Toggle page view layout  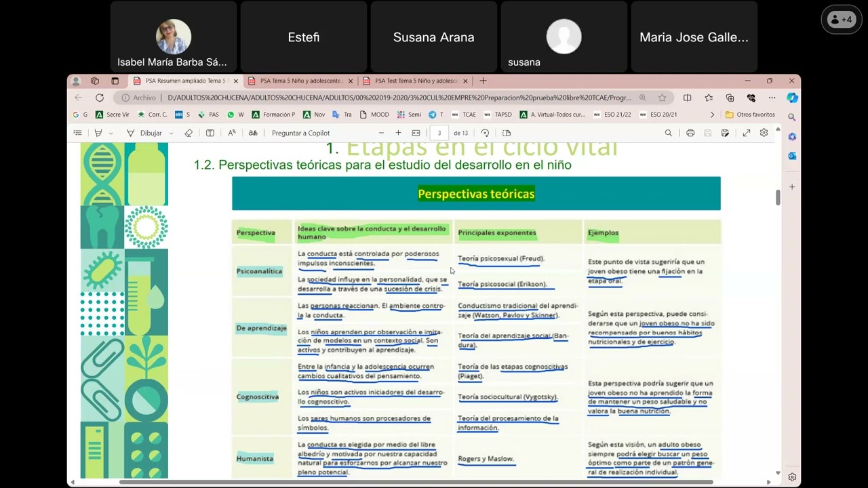[x=507, y=133]
